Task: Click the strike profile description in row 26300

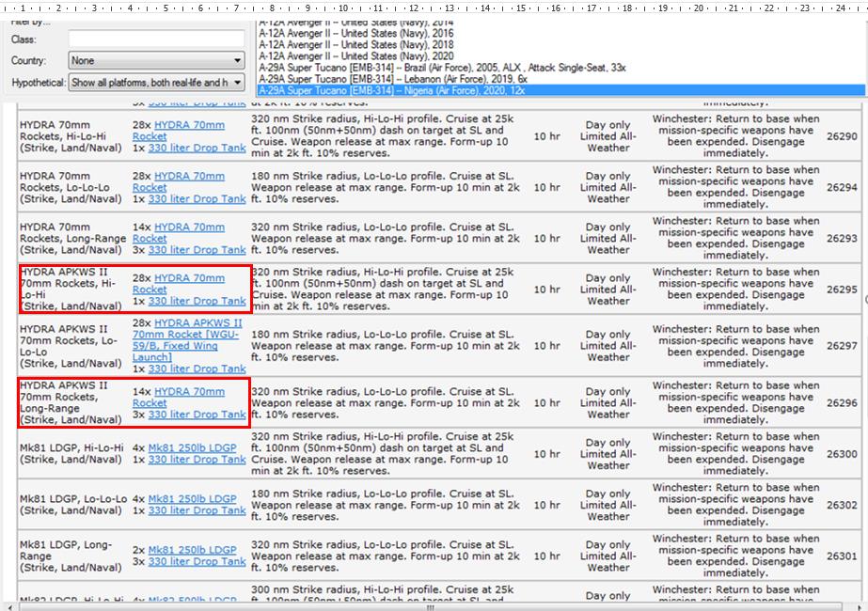Action: coord(383,453)
